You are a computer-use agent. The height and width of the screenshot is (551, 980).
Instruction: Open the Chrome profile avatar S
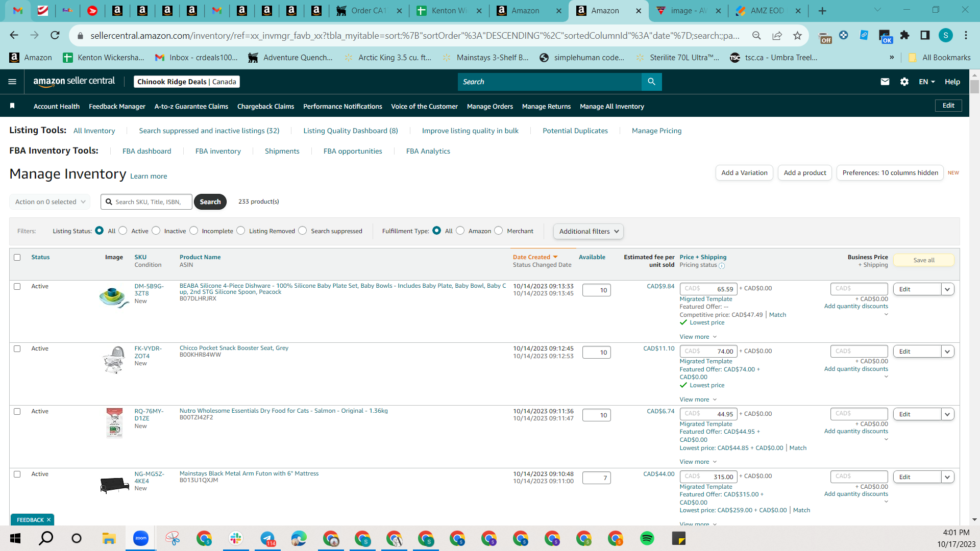pyautogui.click(x=946, y=35)
